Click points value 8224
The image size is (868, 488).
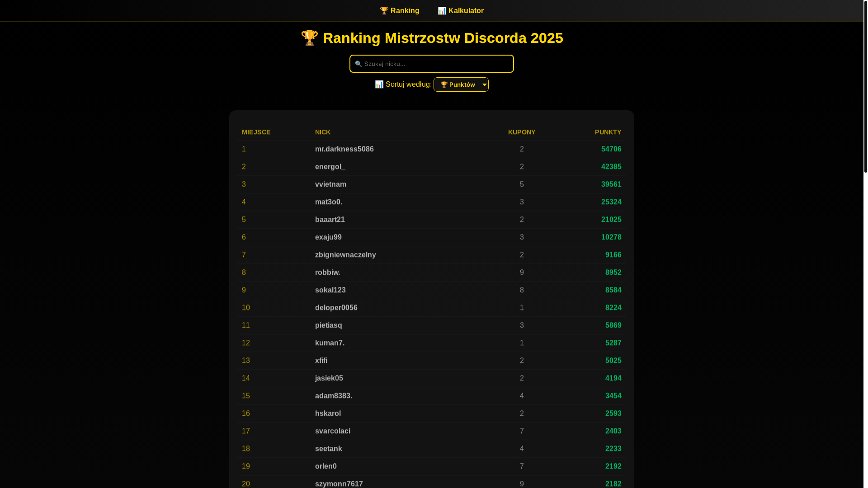(613, 308)
